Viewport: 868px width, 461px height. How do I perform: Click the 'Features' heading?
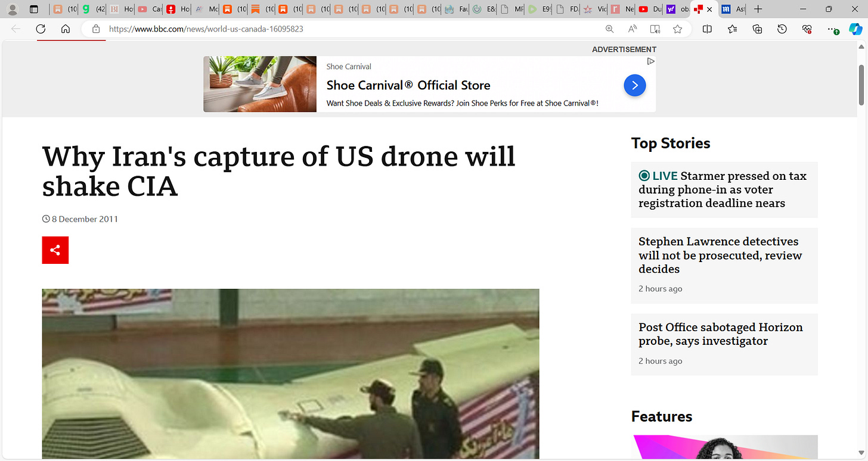tap(662, 416)
